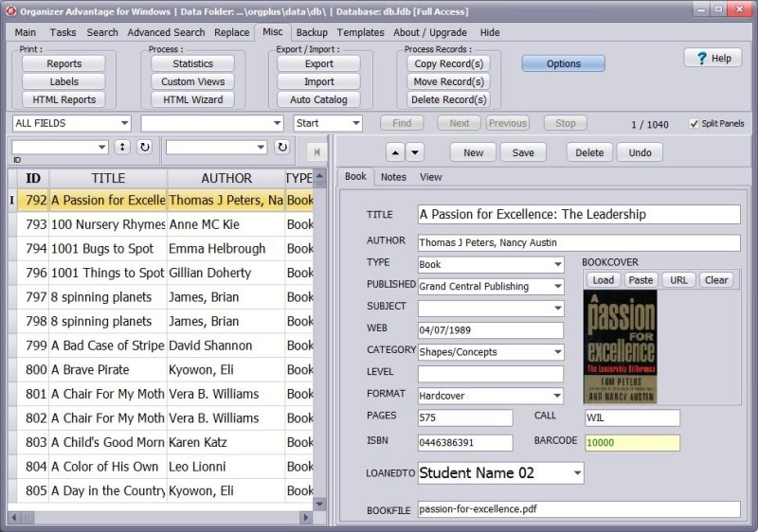Launch Auto Catalog
This screenshot has height=532, width=758.
tap(318, 99)
